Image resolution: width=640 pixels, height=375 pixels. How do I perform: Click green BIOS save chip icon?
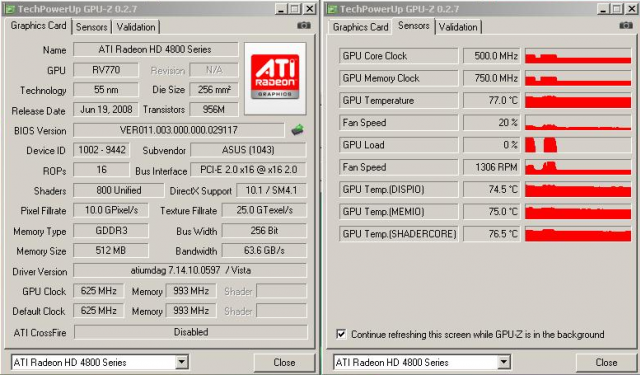click(x=298, y=130)
